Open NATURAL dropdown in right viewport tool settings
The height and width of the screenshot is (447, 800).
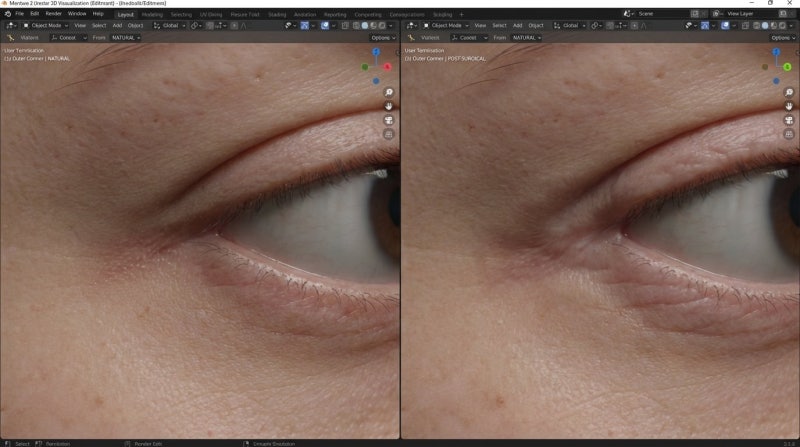coord(526,38)
